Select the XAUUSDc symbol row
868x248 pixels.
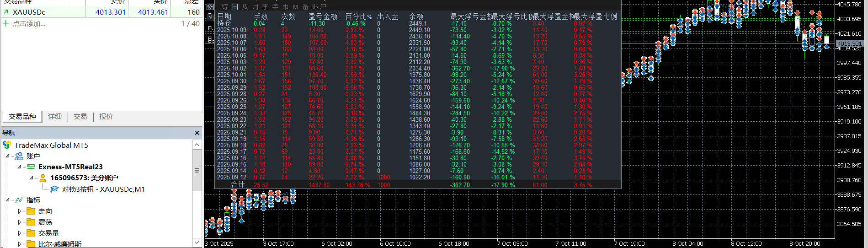click(101, 12)
